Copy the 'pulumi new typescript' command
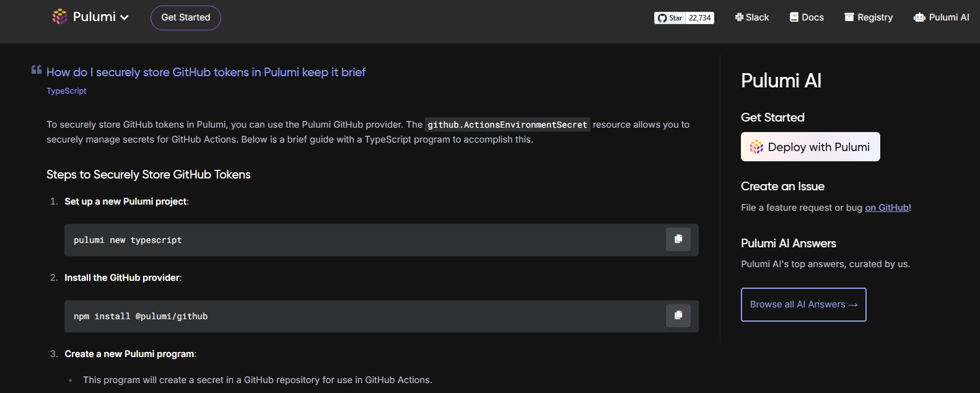The image size is (980, 393). coord(678,239)
